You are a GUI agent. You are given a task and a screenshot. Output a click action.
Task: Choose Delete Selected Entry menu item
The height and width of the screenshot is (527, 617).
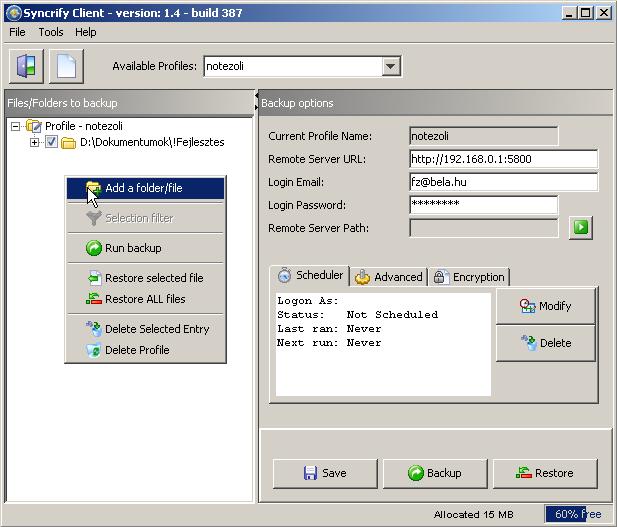[146, 329]
